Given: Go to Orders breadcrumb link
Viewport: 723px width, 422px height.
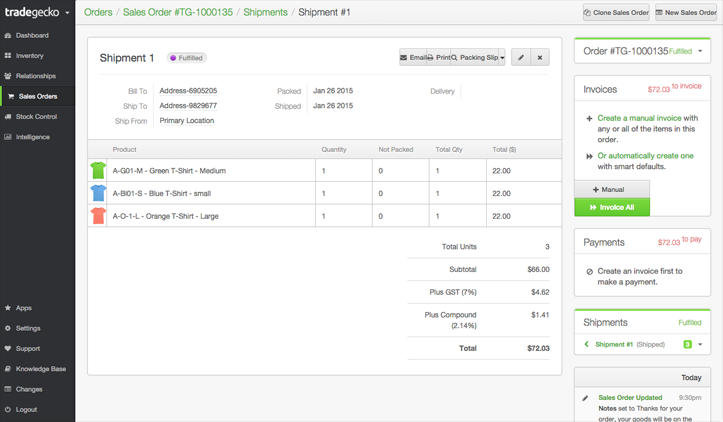Looking at the screenshot, I should pos(98,12).
